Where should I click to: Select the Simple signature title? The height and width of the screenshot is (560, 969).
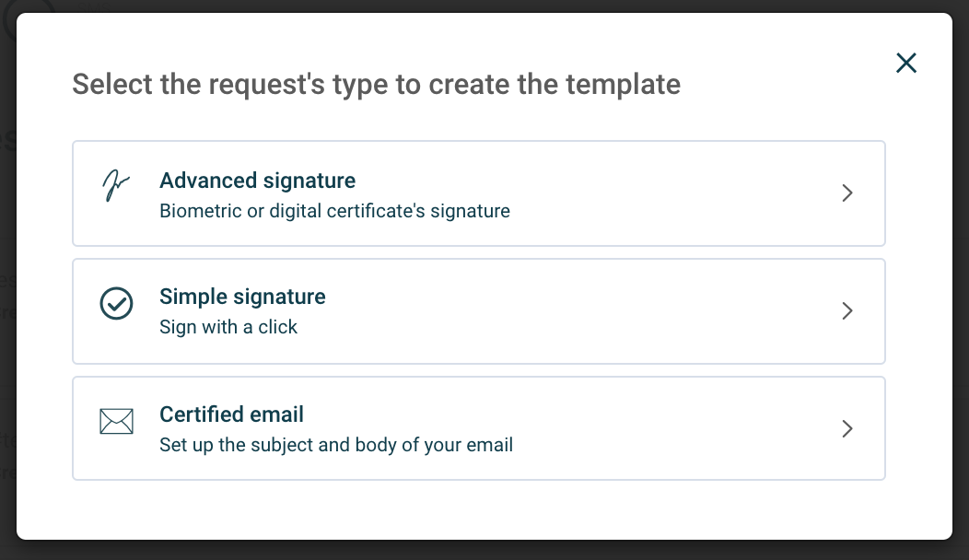coord(242,297)
